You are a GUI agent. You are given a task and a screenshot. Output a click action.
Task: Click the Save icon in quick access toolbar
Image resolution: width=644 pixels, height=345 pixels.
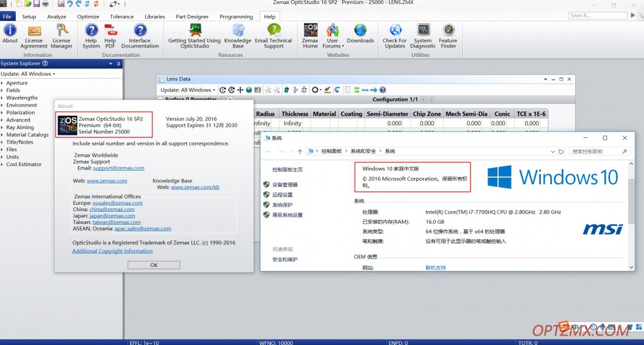36,4
